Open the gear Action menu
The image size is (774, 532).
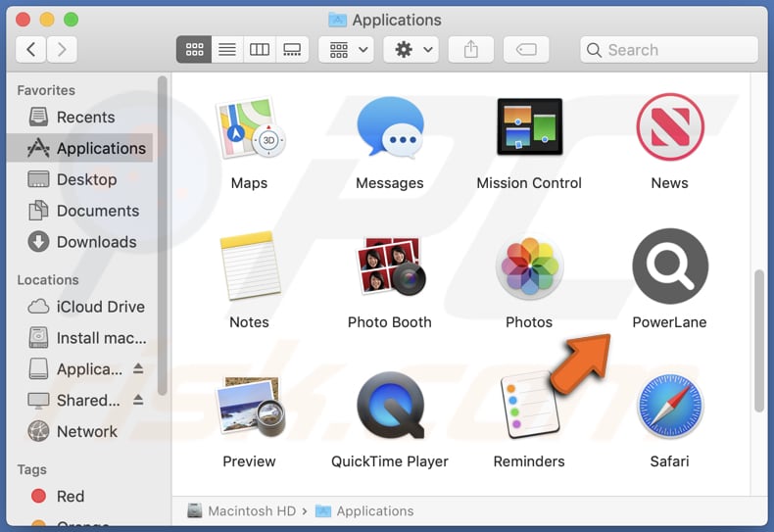[x=411, y=49]
